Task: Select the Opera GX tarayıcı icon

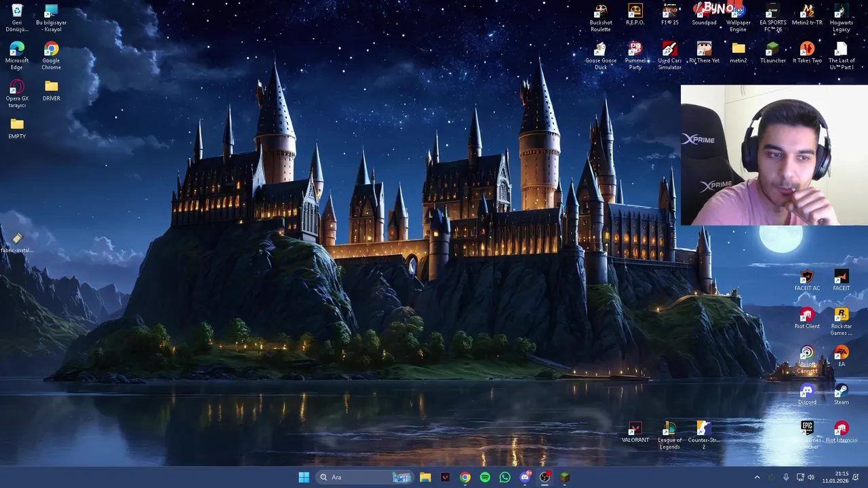Action: 17,94
